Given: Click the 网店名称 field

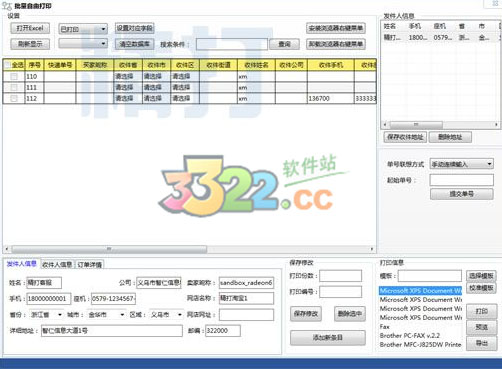Looking at the screenshot, I should point(246,298).
